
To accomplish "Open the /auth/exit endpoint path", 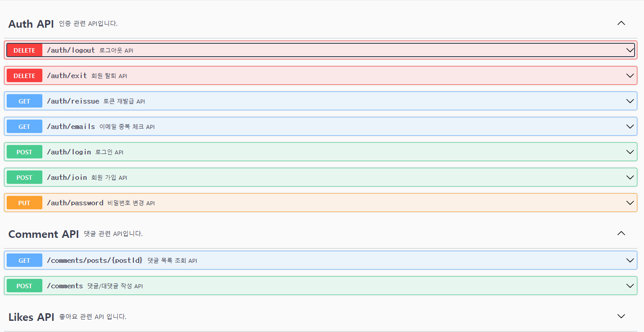I will pyautogui.click(x=67, y=76).
